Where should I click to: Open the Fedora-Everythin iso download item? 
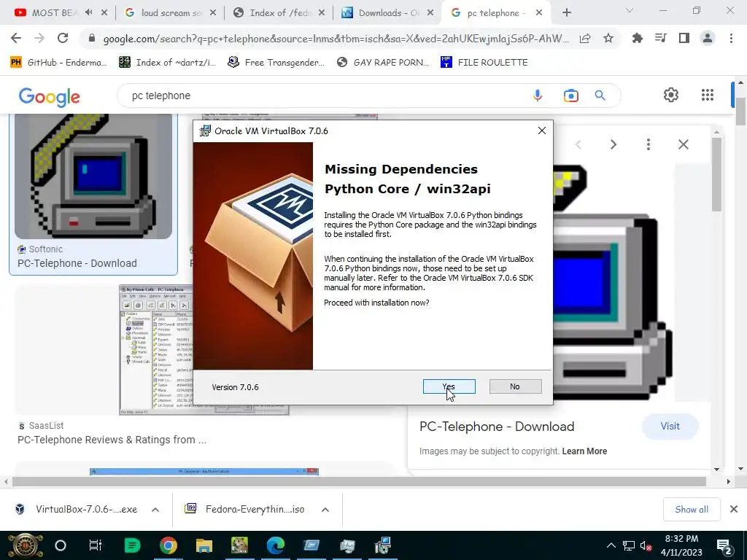(x=245, y=510)
